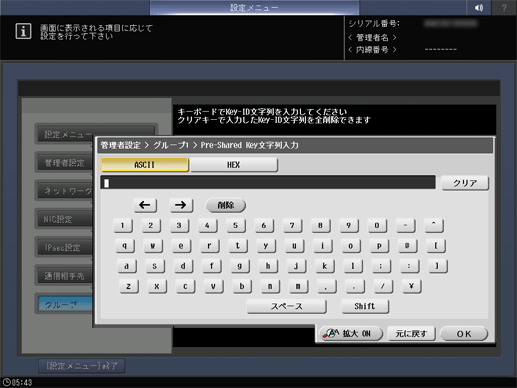The height and width of the screenshot is (388, 517).
Task: Tap the 8 key on the keyboard
Action: click(320, 226)
